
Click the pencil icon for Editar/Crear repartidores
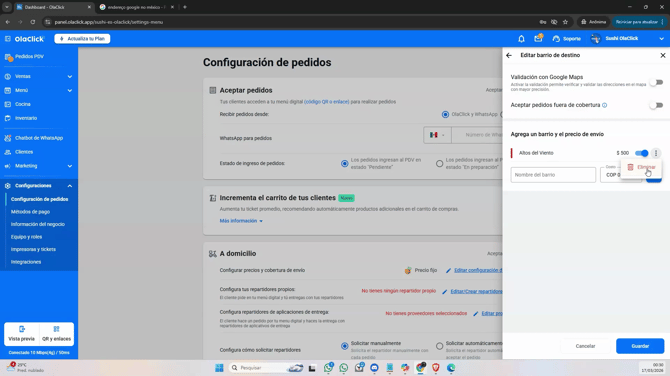point(444,292)
